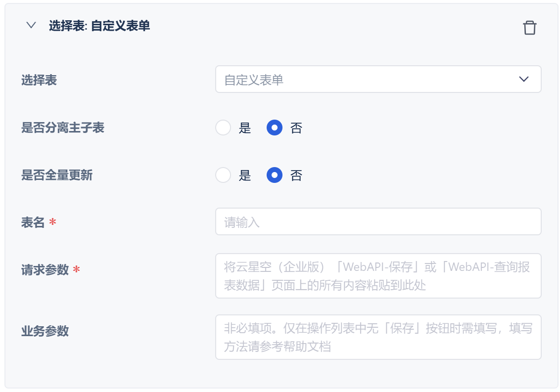Select 是 radio for 是否分离主子表
The image size is (560, 392).
(x=223, y=128)
